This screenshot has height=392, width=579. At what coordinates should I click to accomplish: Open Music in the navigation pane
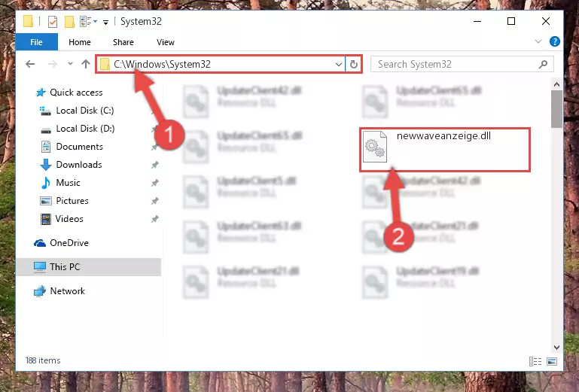(68, 183)
